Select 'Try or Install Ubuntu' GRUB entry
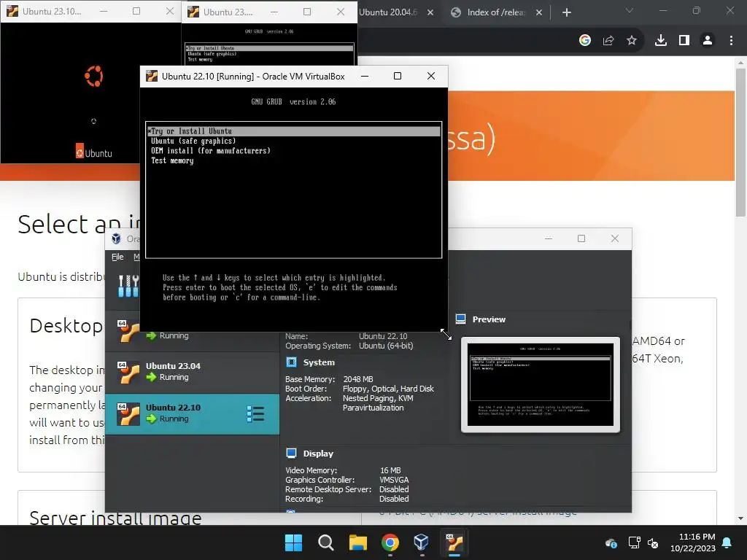Image resolution: width=747 pixels, height=560 pixels. pyautogui.click(x=293, y=131)
